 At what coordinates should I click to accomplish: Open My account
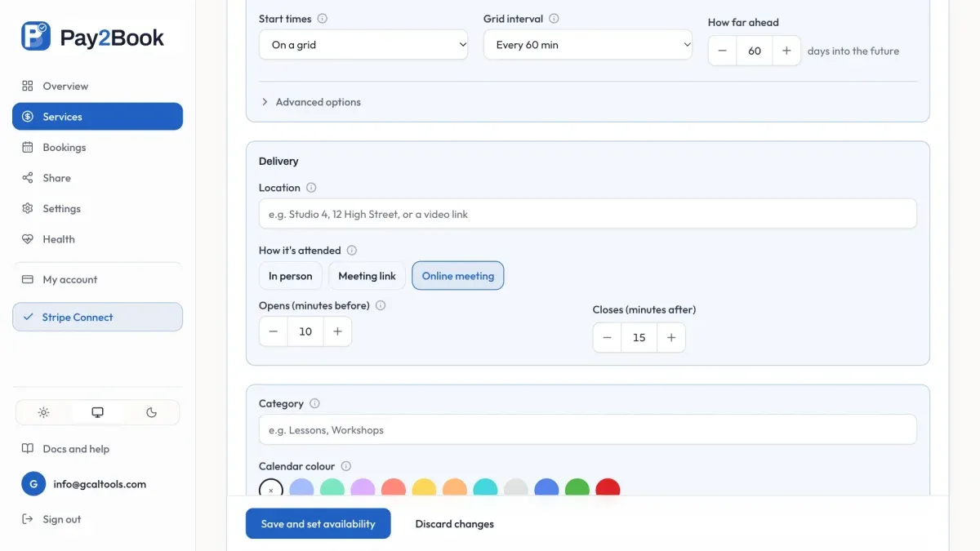point(97,279)
